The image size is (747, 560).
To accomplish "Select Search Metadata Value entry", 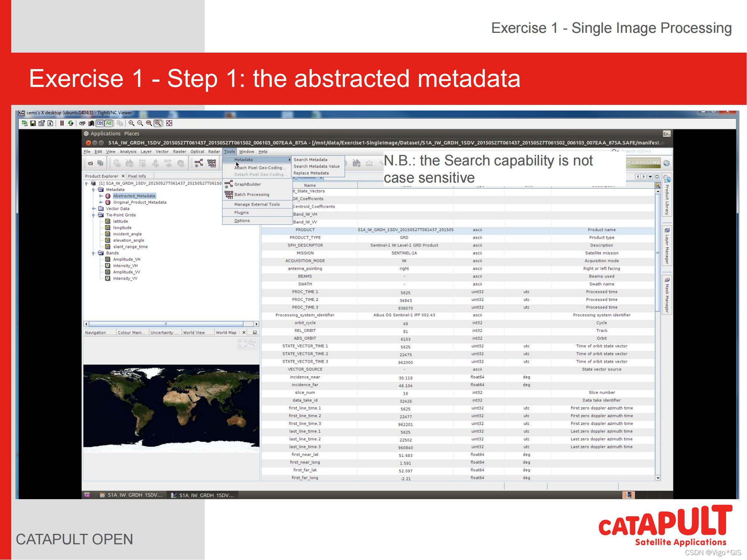I will click(317, 167).
